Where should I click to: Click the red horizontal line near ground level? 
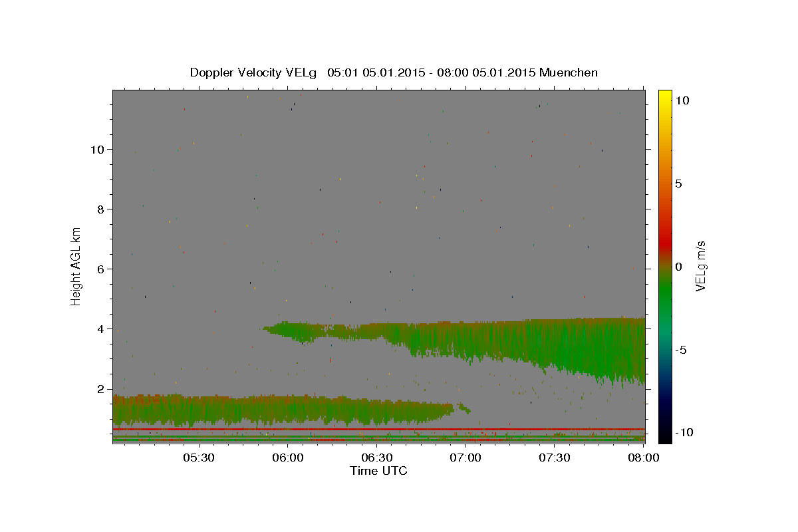(x=378, y=430)
